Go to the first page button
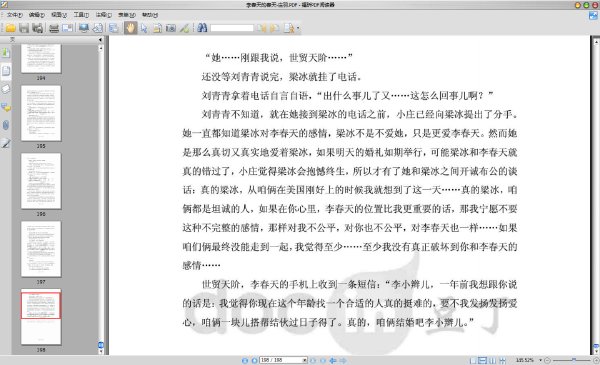Screen dimensions: 600x365 point(245,360)
